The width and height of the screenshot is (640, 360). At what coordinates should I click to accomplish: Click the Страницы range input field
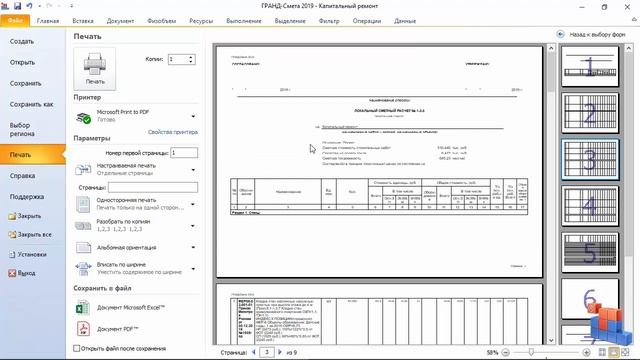153,187
